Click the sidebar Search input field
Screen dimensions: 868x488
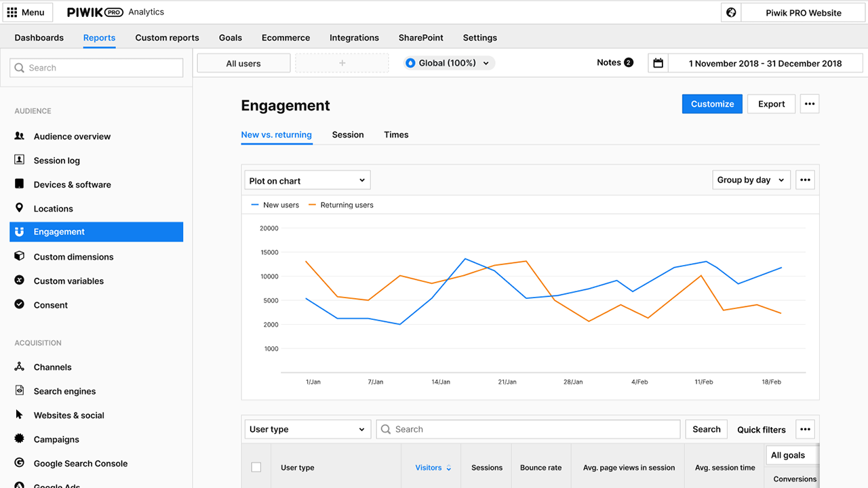tap(96, 68)
